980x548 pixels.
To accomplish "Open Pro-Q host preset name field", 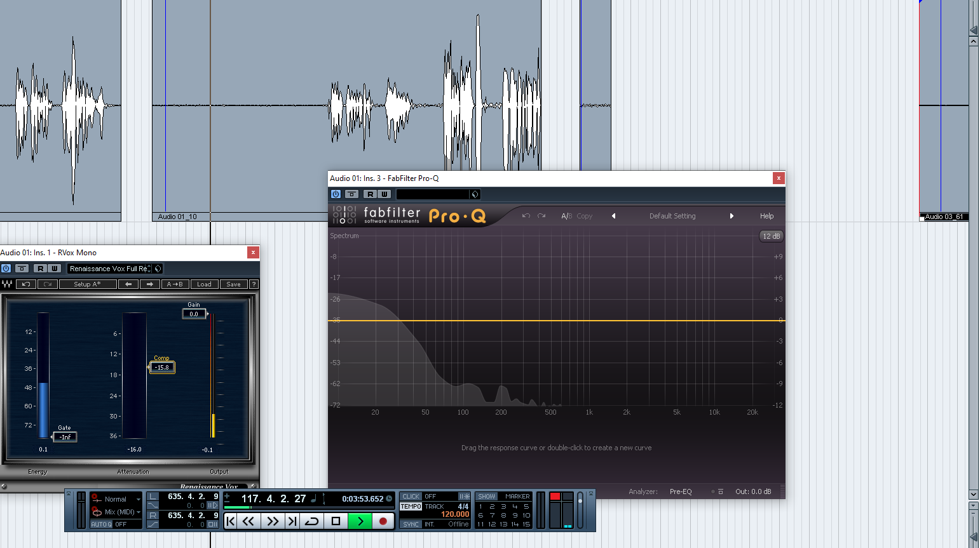I will pos(433,194).
